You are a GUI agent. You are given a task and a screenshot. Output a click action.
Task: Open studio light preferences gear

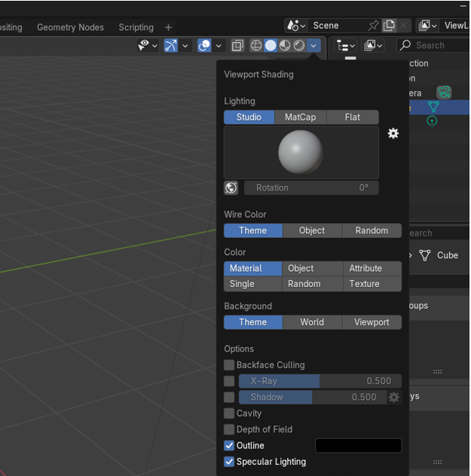pyautogui.click(x=393, y=133)
